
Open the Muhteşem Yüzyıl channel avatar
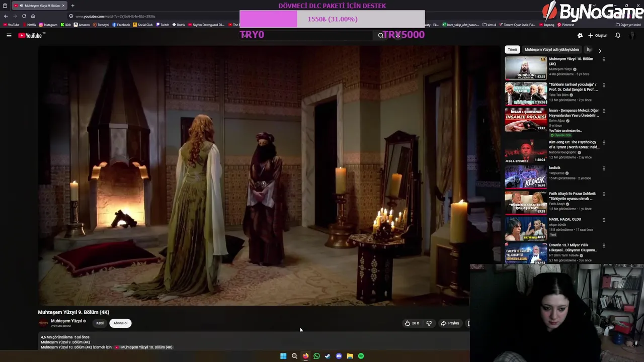click(43, 323)
